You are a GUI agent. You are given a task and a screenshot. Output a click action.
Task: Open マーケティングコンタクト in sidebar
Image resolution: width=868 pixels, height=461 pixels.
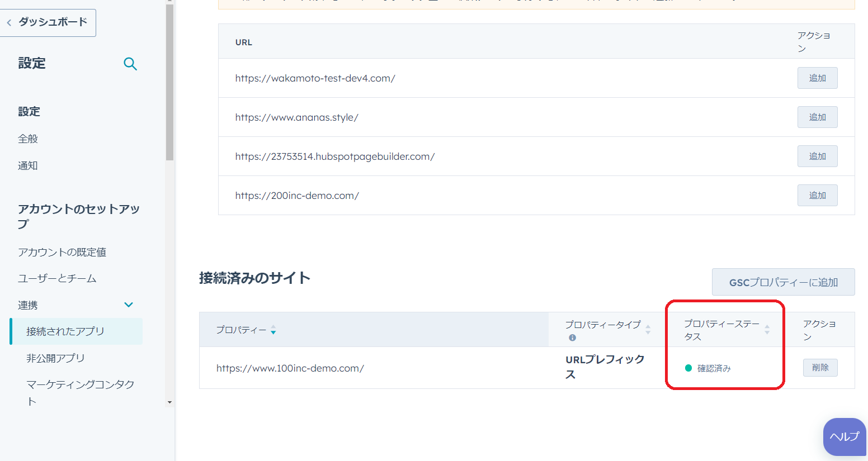[x=81, y=392]
